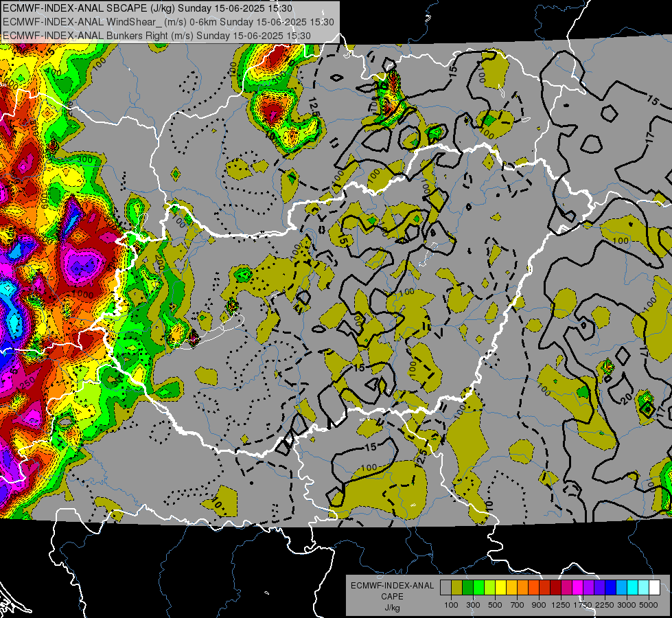Image resolution: width=672 pixels, height=618 pixels.
Task: Click the dark red 1000–1250 legend swatch
Action: [555, 588]
